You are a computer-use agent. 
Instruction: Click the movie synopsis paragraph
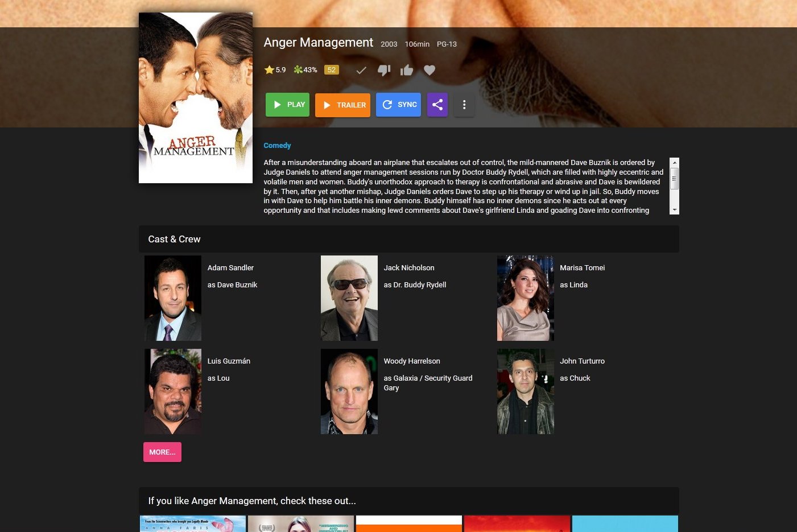464,187
